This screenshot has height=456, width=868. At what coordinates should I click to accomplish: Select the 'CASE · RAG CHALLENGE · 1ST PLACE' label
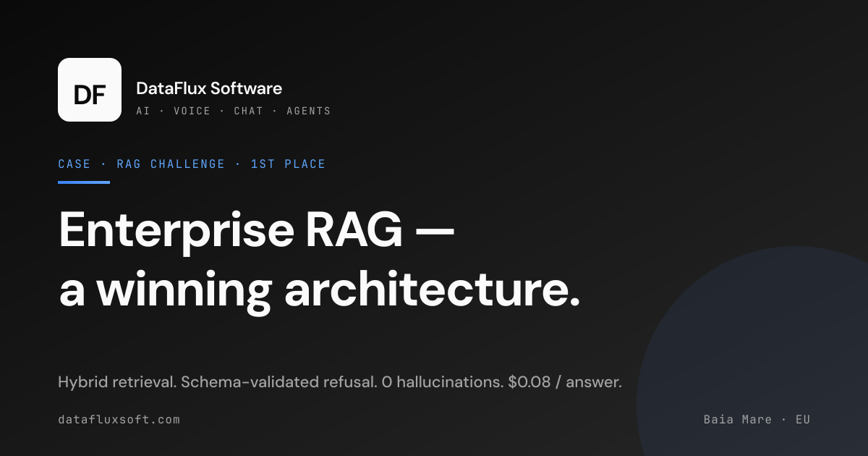[192, 164]
